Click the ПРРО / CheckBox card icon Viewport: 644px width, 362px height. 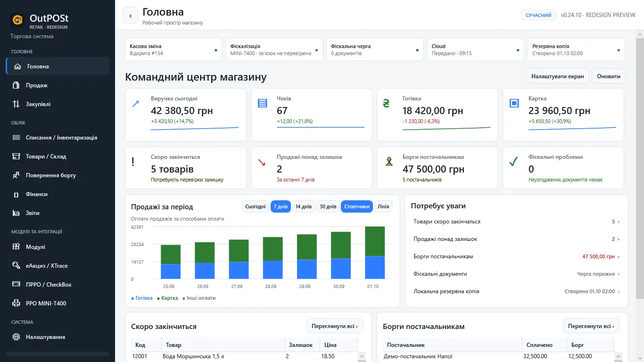click(x=17, y=284)
